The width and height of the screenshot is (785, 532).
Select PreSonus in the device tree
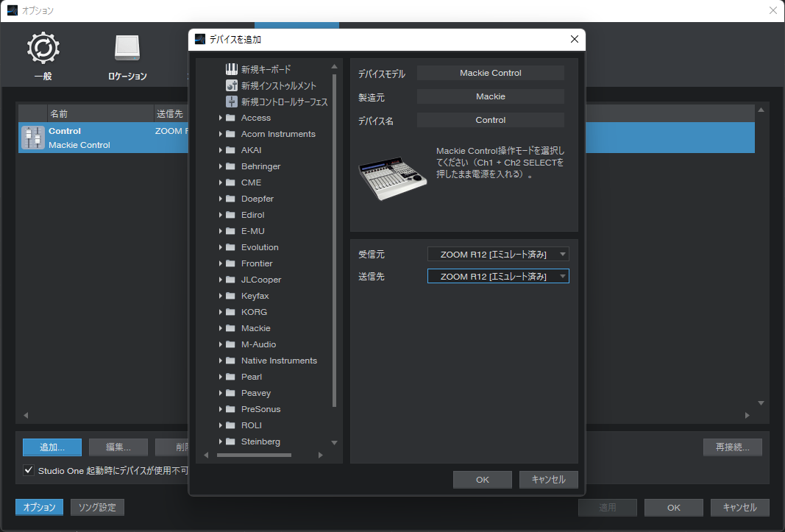pyautogui.click(x=261, y=409)
